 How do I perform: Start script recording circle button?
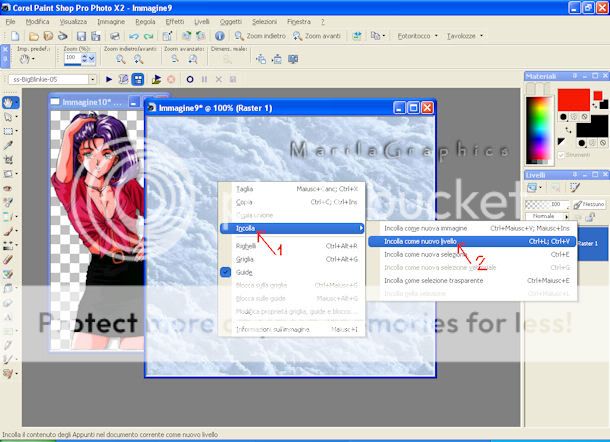pyautogui.click(x=190, y=79)
